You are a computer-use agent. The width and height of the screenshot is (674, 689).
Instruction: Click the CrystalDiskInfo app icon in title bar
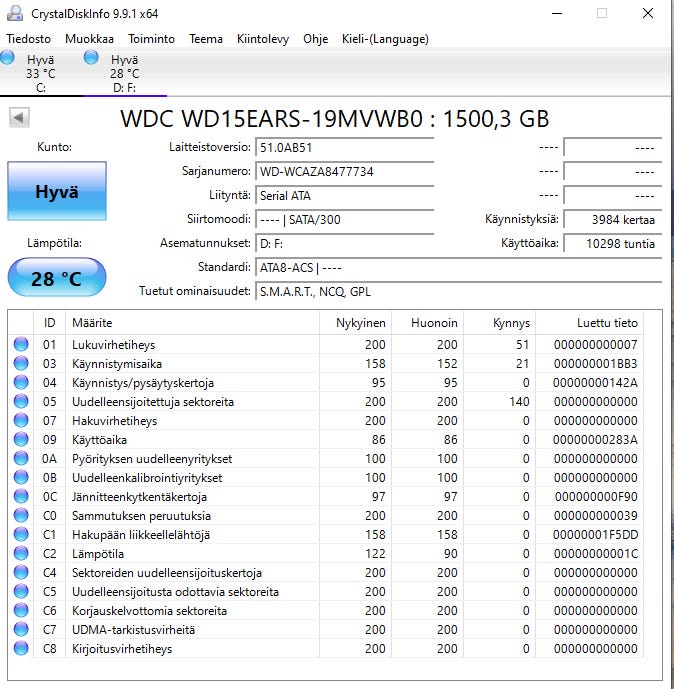[15, 13]
